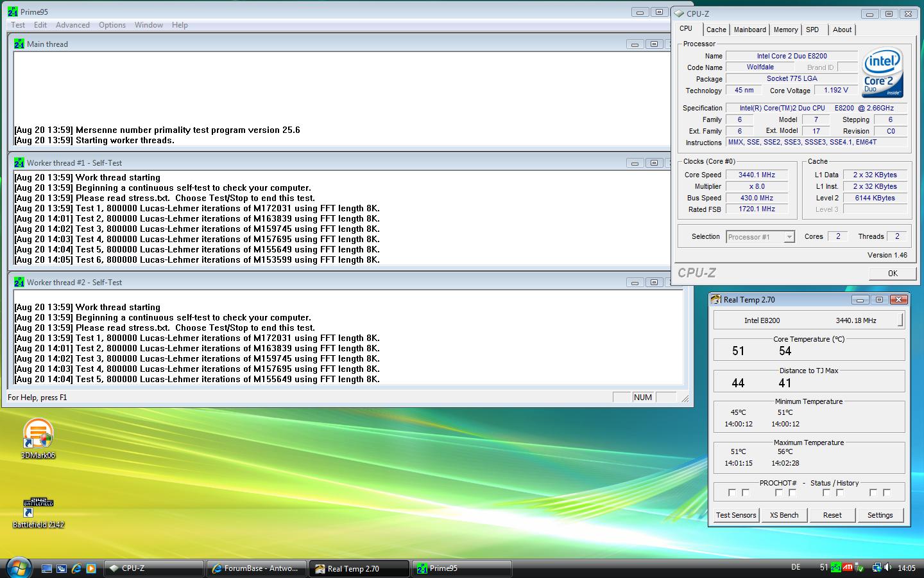924x578 pixels.
Task: Click the Prime95 resize grip in status bar
Action: (x=685, y=399)
